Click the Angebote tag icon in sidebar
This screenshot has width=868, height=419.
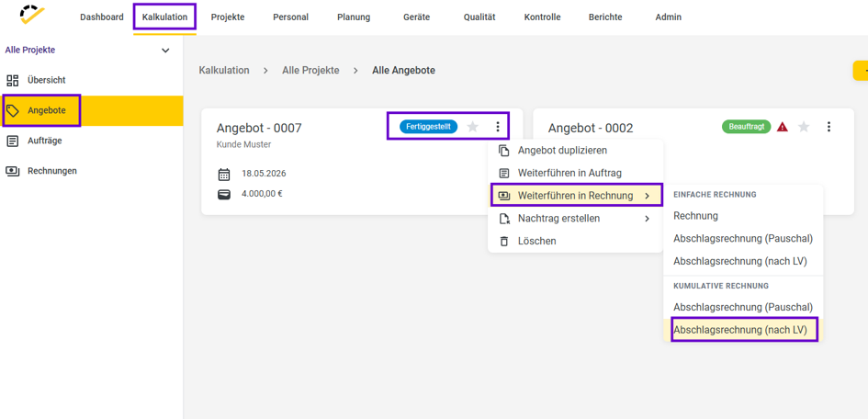click(12, 110)
